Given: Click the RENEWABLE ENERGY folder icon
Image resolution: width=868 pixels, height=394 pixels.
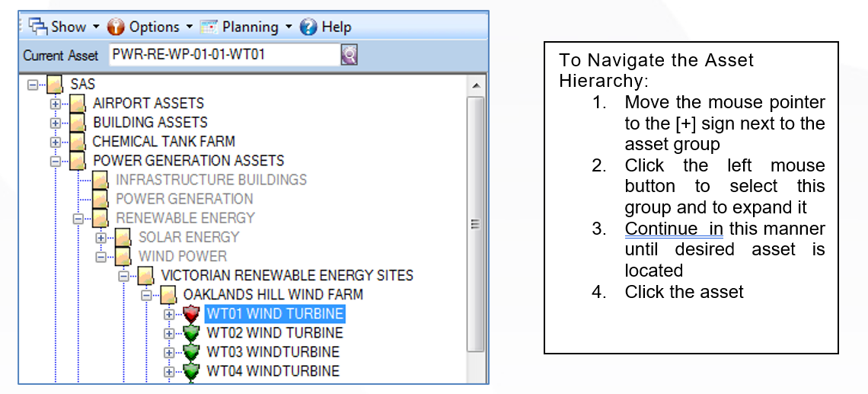Looking at the screenshot, I should pos(100,219).
